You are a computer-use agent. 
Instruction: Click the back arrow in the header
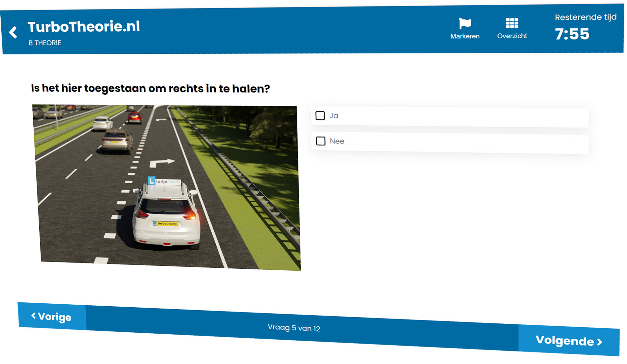(x=13, y=32)
